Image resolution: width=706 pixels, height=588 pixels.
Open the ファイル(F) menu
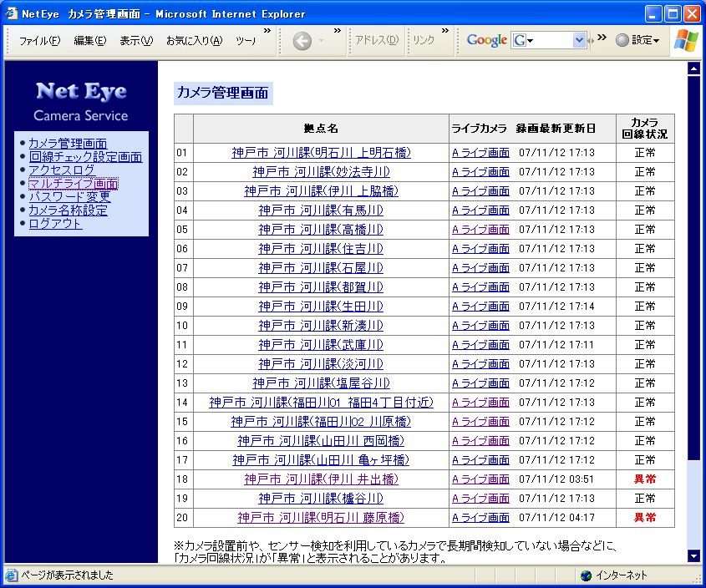[x=39, y=41]
